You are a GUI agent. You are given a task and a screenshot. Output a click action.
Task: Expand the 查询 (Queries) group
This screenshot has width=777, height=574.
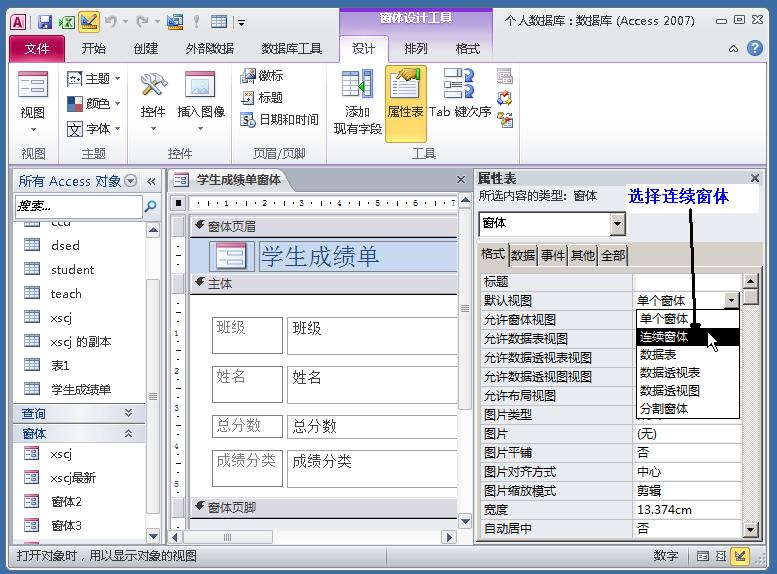tap(128, 412)
